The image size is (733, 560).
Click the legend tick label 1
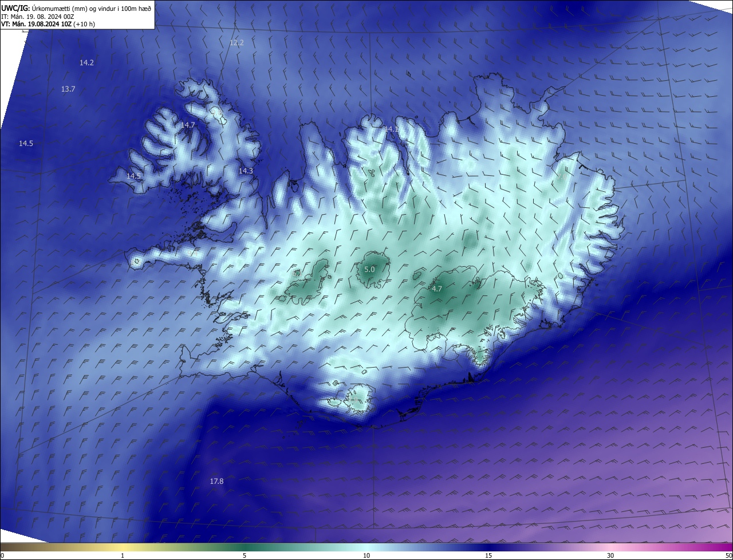(123, 555)
